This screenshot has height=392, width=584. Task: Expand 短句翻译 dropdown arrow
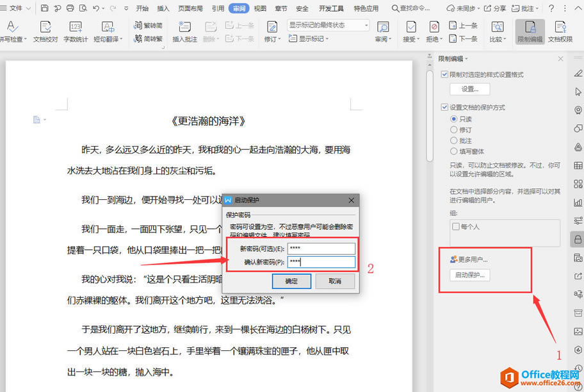pos(122,39)
